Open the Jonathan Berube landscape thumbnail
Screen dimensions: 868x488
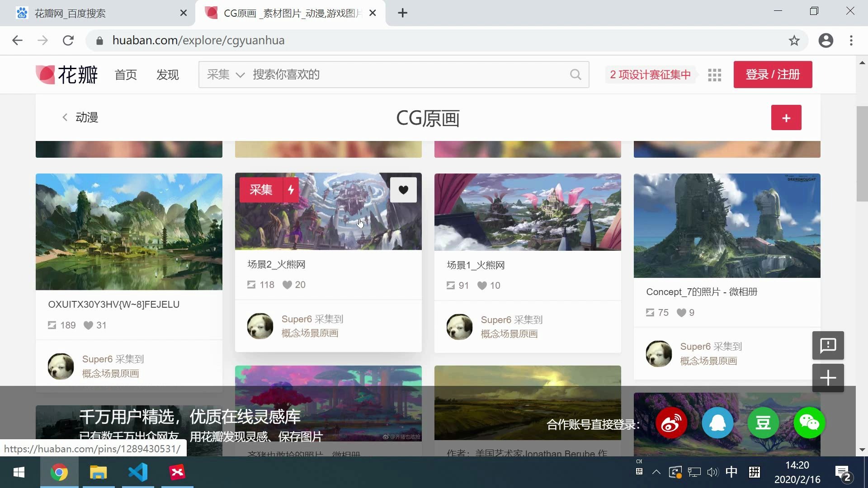click(x=528, y=402)
